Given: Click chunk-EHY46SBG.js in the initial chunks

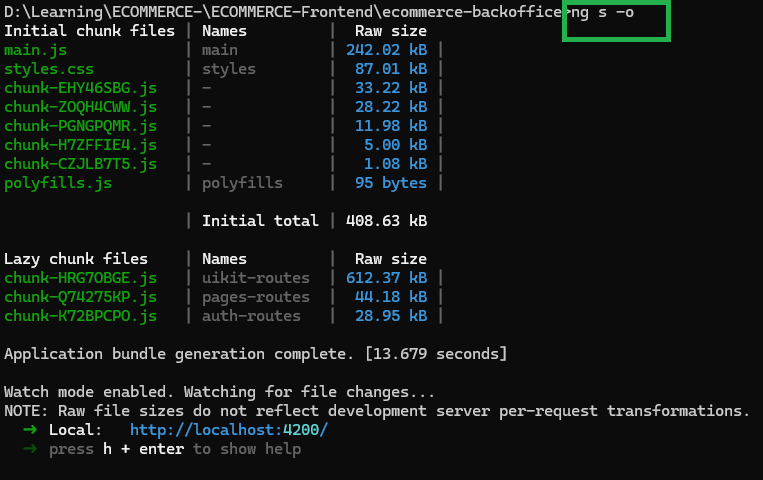Looking at the screenshot, I should point(80,88).
